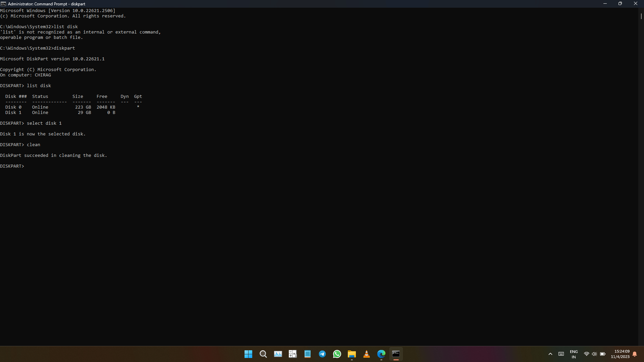644x362 pixels.
Task: Open Telegram from the taskbar
Action: (322, 354)
